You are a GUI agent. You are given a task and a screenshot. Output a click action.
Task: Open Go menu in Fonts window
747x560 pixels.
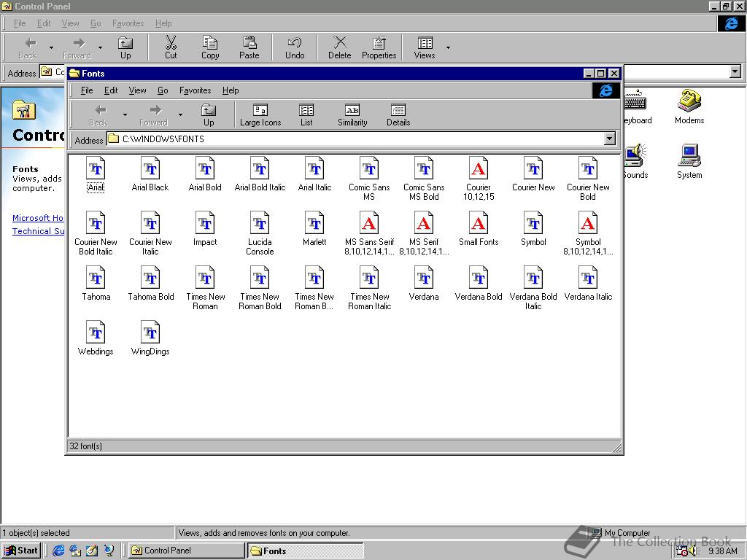[163, 90]
